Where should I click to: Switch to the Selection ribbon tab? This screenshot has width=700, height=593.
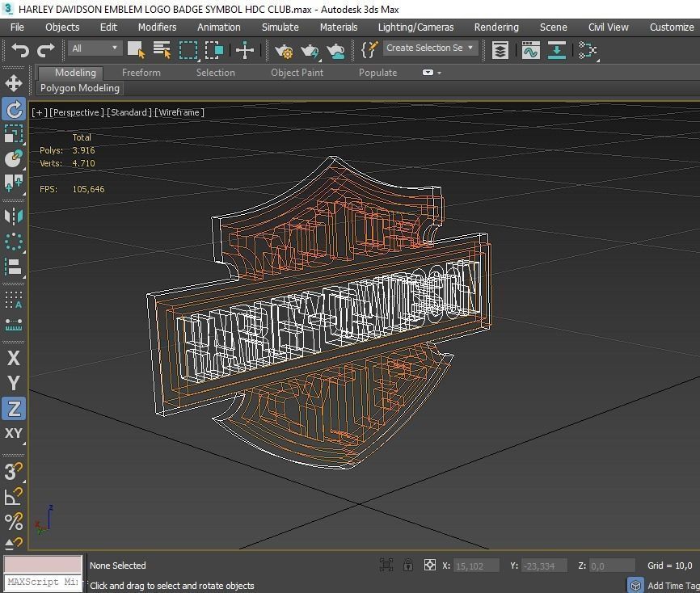coord(215,73)
